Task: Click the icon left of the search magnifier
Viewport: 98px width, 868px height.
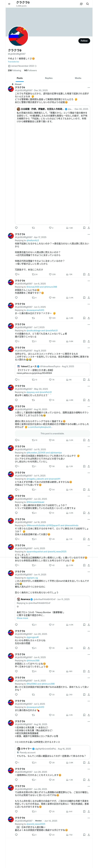Action: [x=81, y=4]
